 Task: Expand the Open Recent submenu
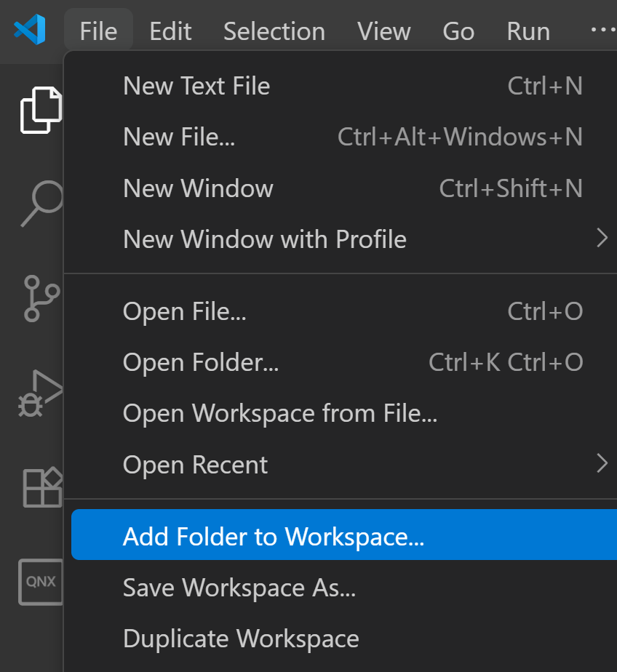601,464
